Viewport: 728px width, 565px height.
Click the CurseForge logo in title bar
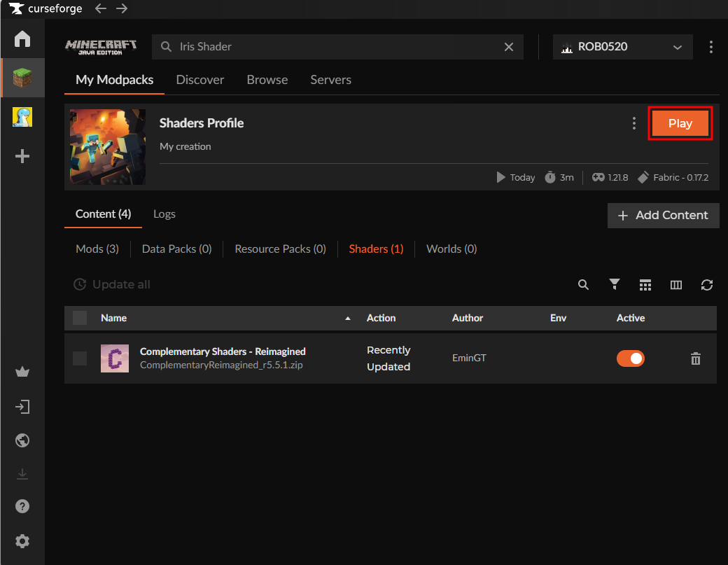[x=45, y=8]
